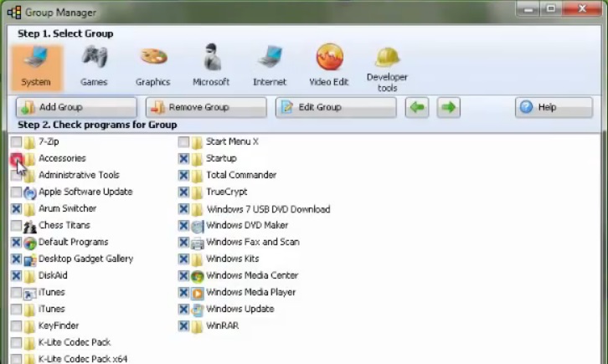
Task: Select the Administrative Tools entry text
Action: pos(79,175)
